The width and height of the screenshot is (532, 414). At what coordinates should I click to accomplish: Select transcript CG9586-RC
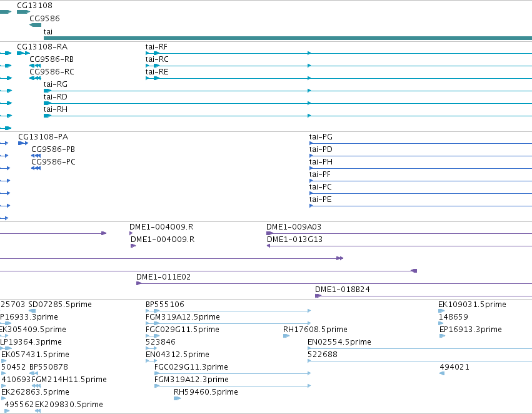[51, 71]
